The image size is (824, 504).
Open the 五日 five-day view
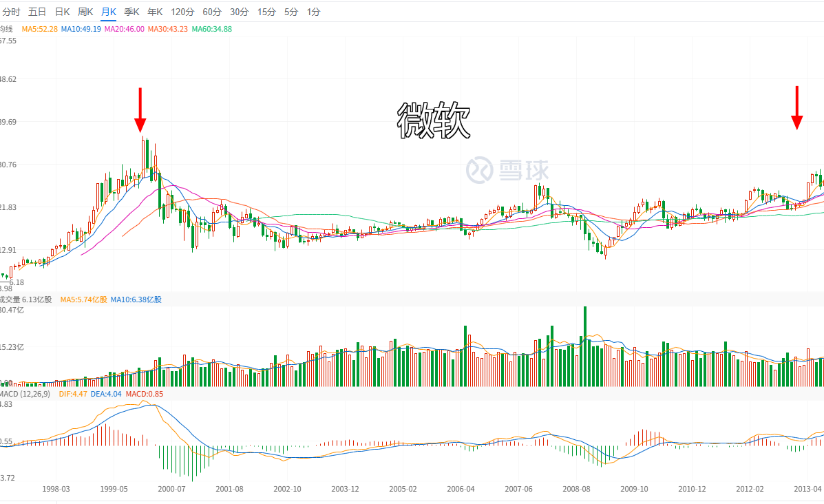click(x=37, y=12)
